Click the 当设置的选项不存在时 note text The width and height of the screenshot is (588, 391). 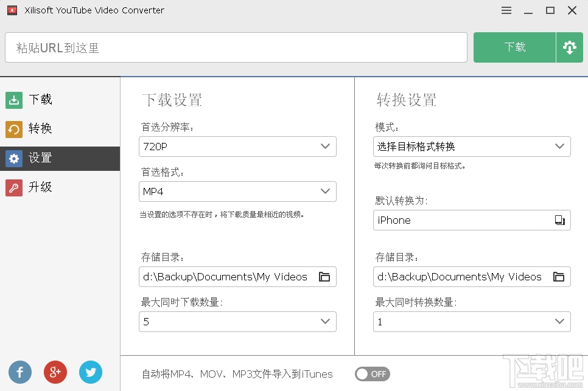click(x=222, y=215)
